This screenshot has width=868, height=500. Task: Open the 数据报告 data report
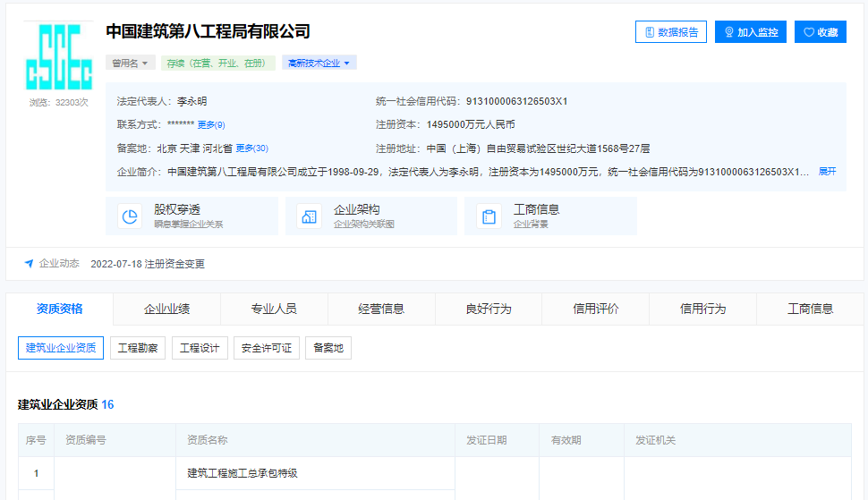(671, 32)
